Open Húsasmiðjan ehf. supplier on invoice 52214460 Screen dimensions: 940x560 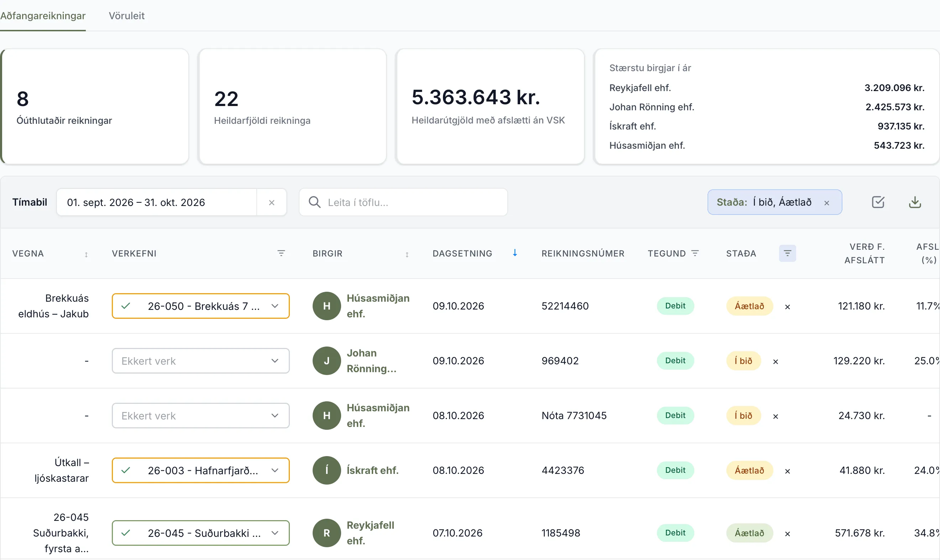(x=378, y=306)
